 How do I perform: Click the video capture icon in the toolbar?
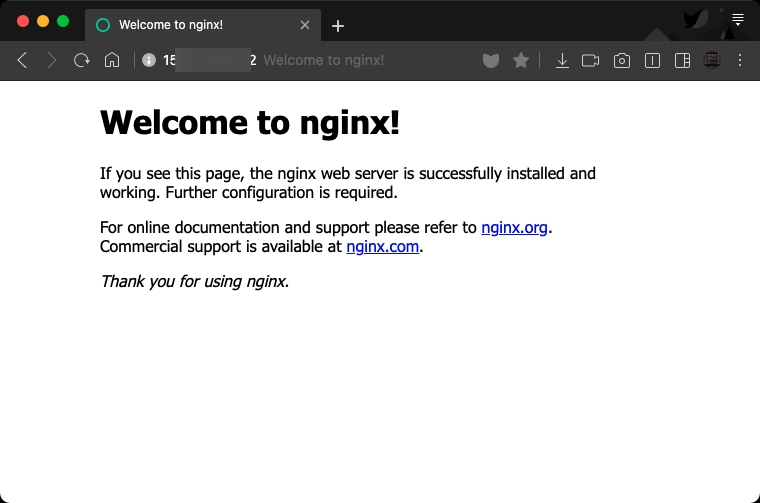(590, 61)
